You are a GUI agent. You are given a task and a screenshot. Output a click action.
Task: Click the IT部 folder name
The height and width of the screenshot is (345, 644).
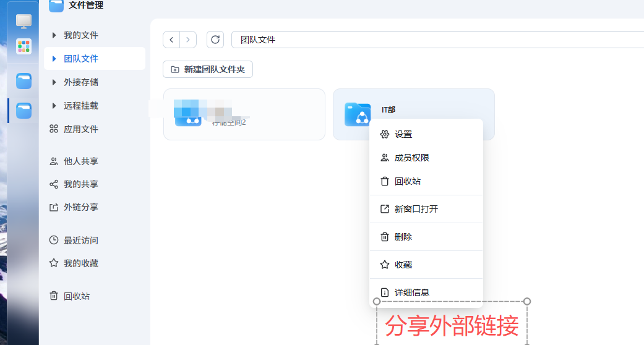(389, 109)
